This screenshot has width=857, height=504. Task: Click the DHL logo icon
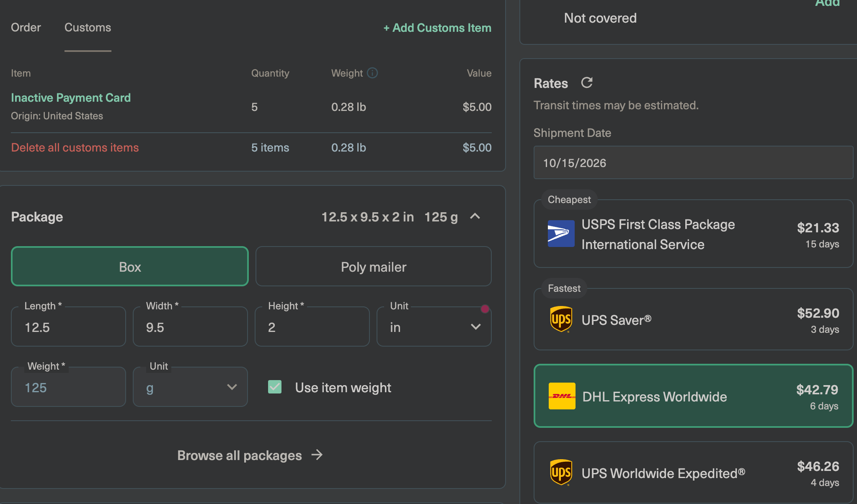pos(562,396)
